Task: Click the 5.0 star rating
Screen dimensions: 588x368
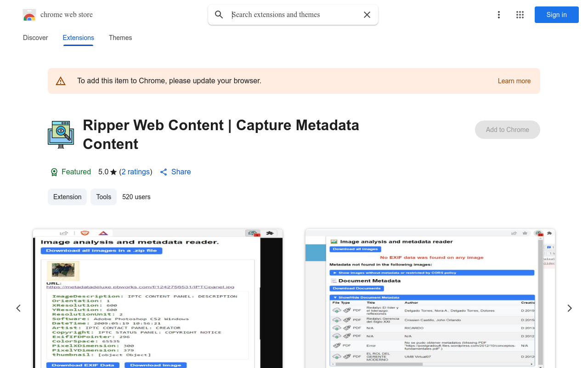Action: pyautogui.click(x=107, y=172)
